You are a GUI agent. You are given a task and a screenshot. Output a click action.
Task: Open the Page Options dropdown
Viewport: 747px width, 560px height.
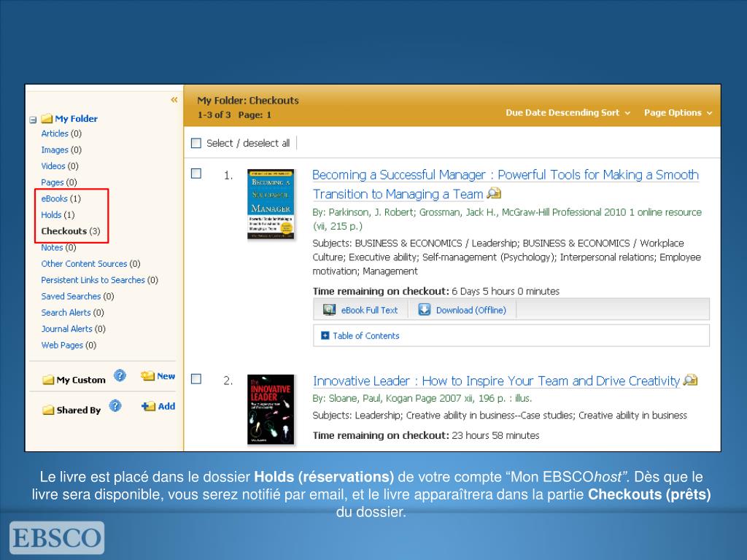[678, 113]
